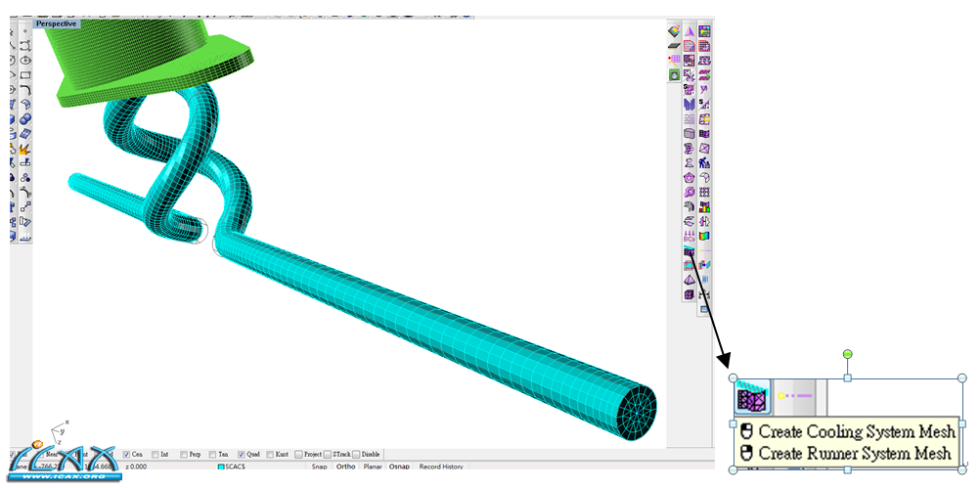980x488 pixels.
Task: Click the Explode starburst icon
Action: [25, 149]
